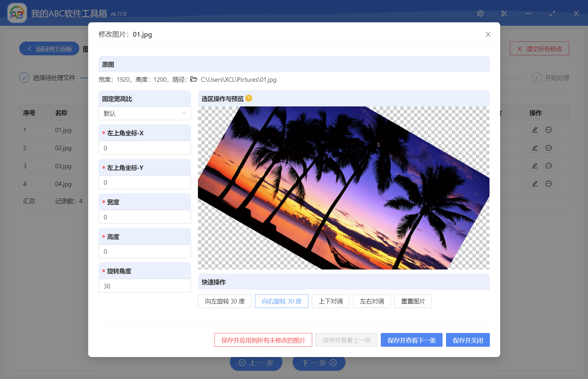Click the edit pencil icon for 03.jpg
The image size is (588, 379).
coord(535,166)
